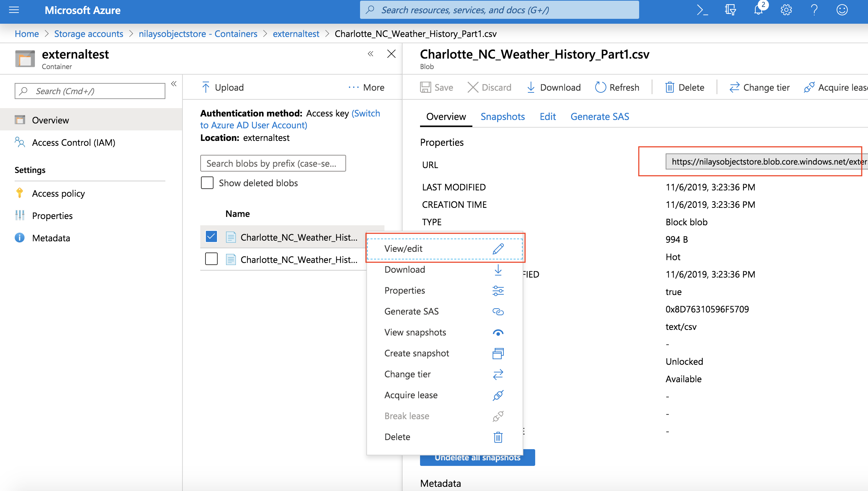Screen dimensions: 868x491
Task: Click the feedback smiley icon
Action: [x=842, y=10]
